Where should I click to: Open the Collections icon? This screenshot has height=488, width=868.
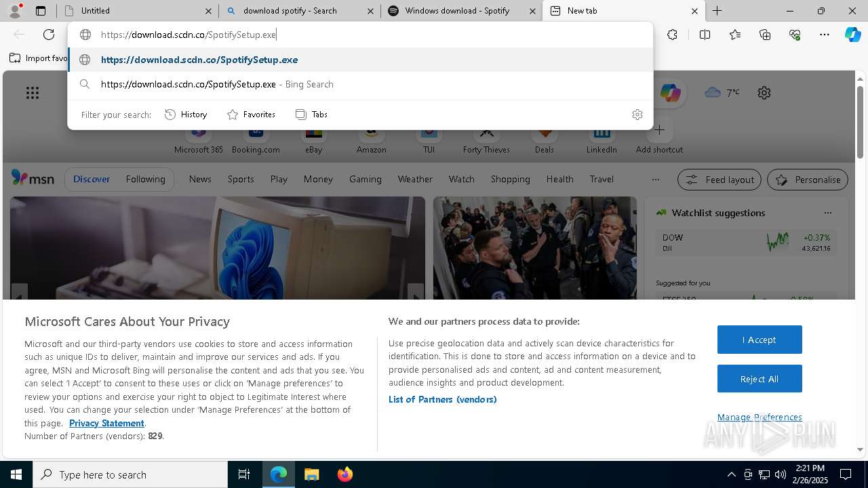(x=765, y=35)
